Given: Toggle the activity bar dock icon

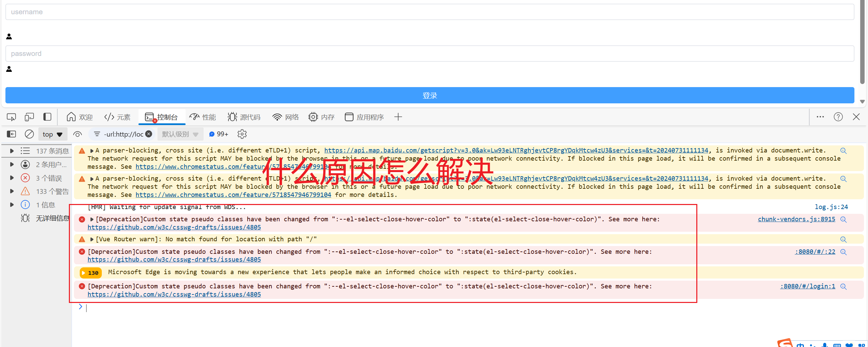Looking at the screenshot, I should click(x=47, y=117).
